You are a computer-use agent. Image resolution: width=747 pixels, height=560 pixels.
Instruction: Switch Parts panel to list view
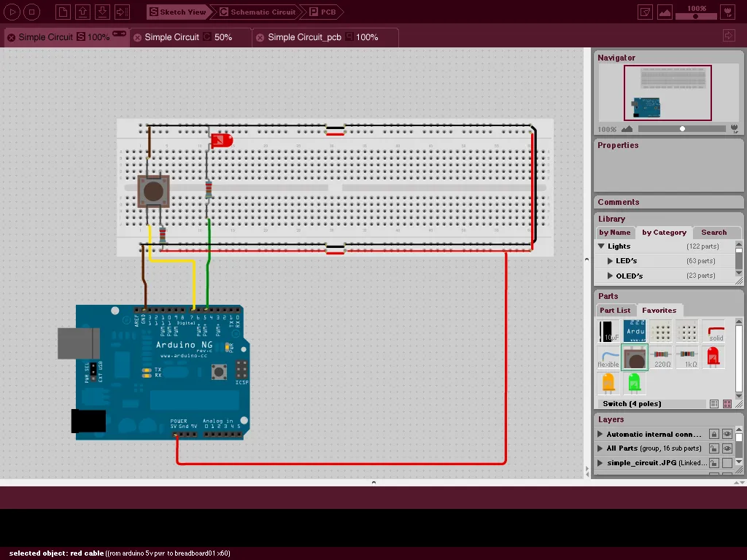[713, 404]
